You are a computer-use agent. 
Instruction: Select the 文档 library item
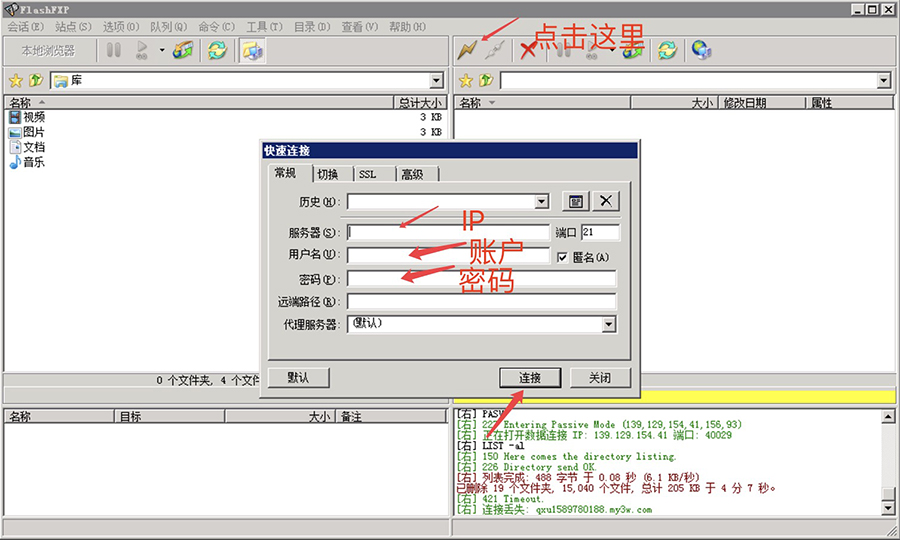[27, 147]
